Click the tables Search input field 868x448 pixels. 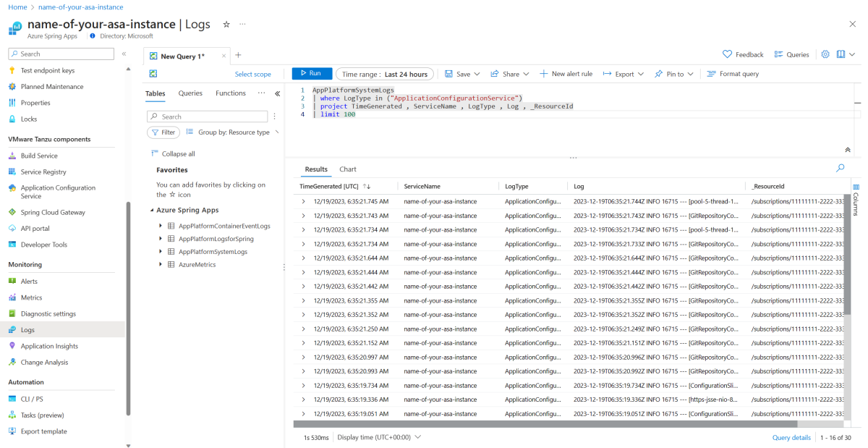coord(211,117)
